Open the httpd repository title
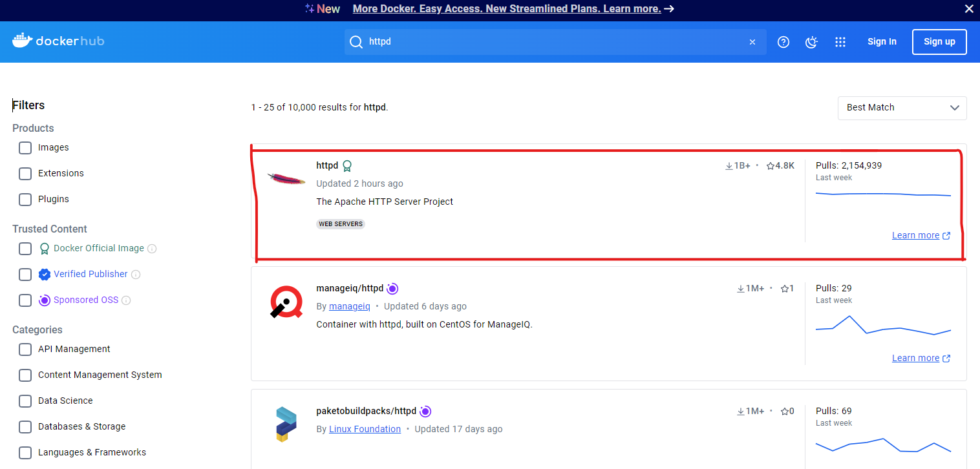 click(327, 165)
